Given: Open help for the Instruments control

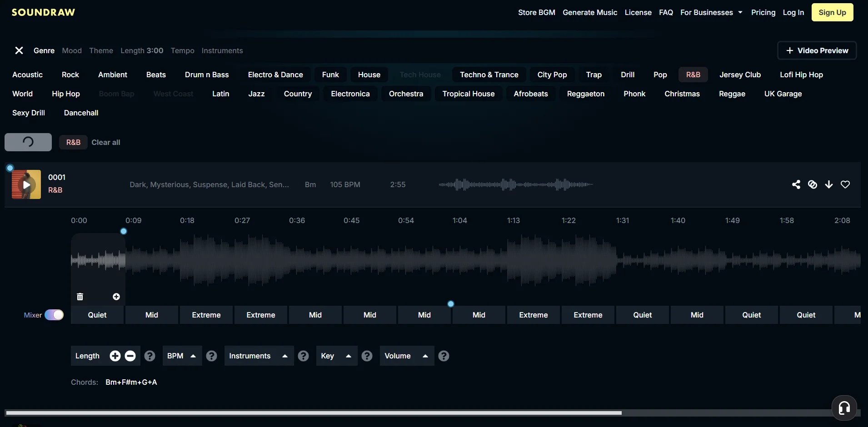Looking at the screenshot, I should point(303,356).
